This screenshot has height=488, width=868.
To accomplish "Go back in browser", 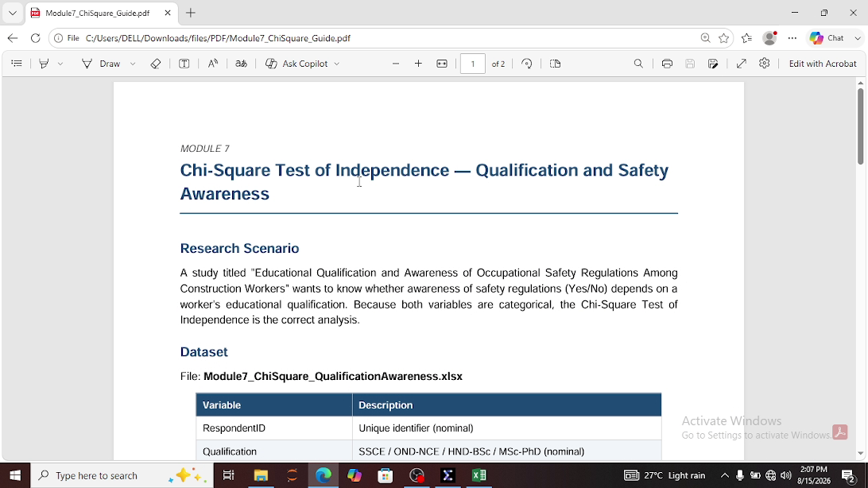I will 13,38.
